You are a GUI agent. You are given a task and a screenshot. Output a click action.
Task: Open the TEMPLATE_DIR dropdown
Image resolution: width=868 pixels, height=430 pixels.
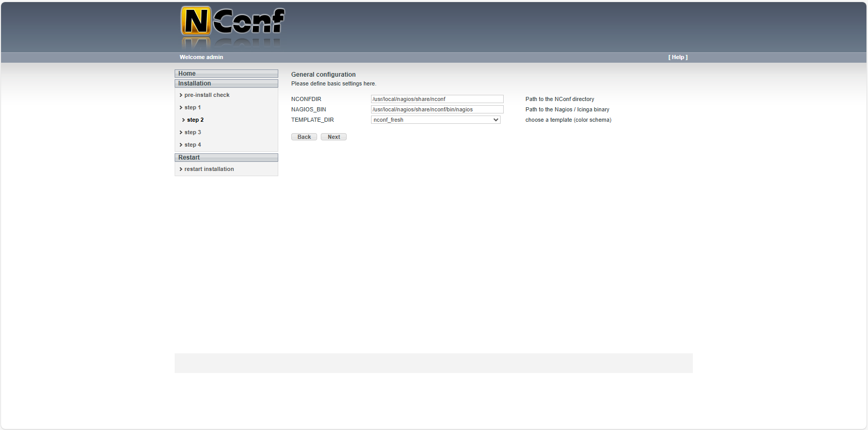435,120
